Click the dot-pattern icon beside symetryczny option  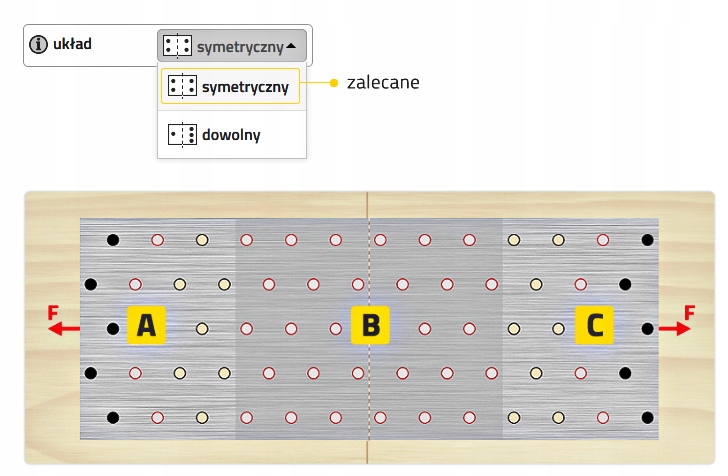coord(183,86)
